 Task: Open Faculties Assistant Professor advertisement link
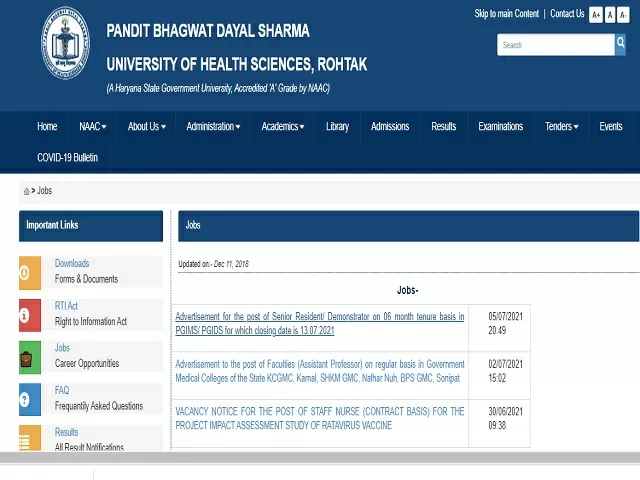coord(320,371)
